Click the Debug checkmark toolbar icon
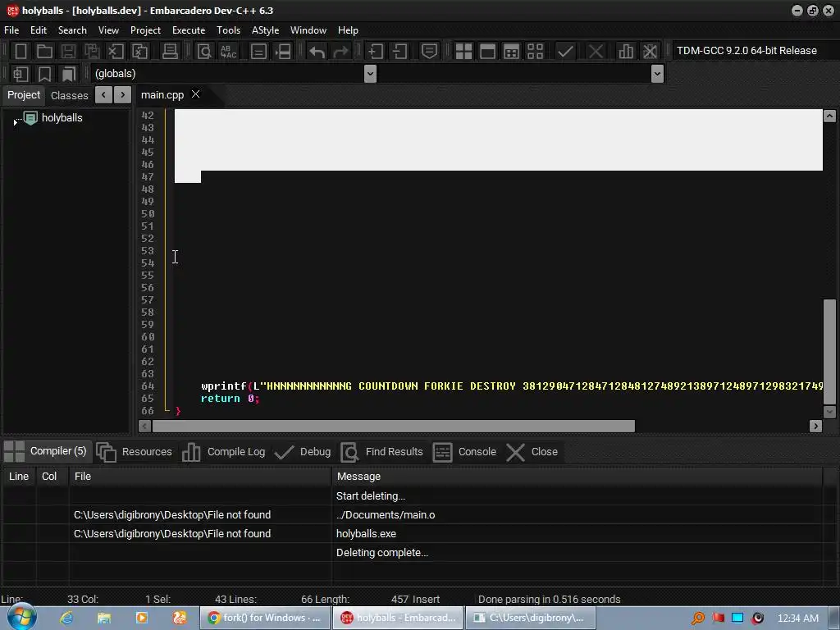This screenshot has width=840, height=630. pos(565,52)
